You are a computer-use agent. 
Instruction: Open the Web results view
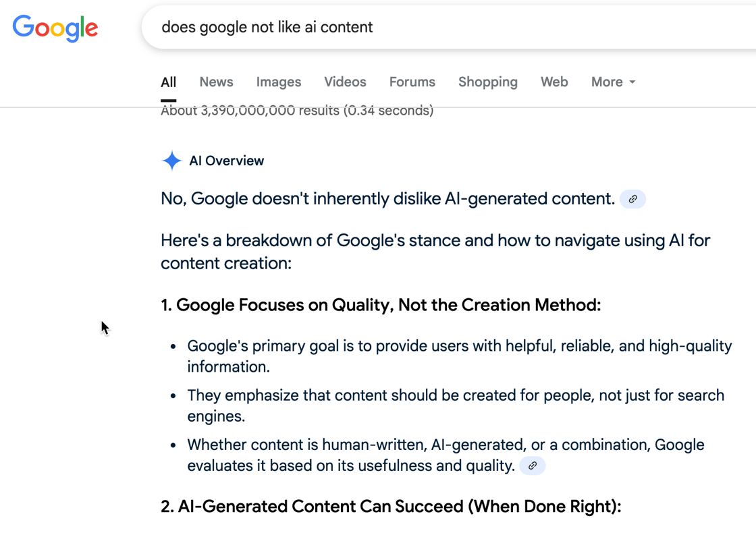point(553,82)
